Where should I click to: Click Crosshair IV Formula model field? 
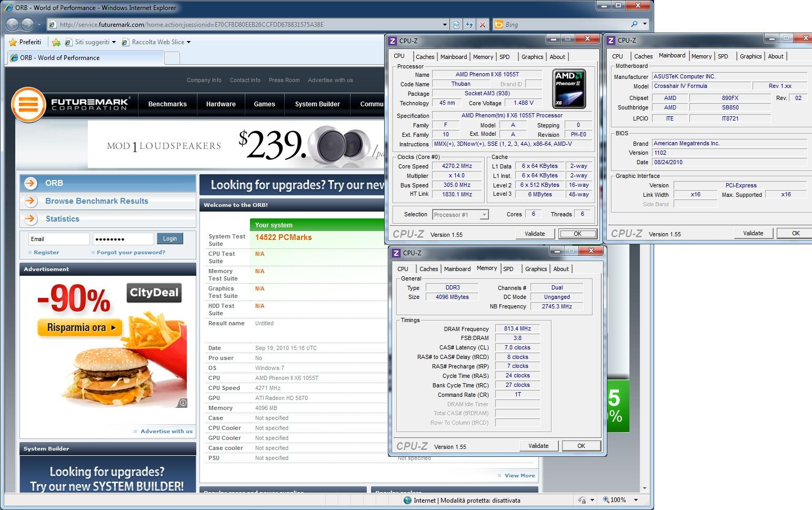tap(701, 86)
